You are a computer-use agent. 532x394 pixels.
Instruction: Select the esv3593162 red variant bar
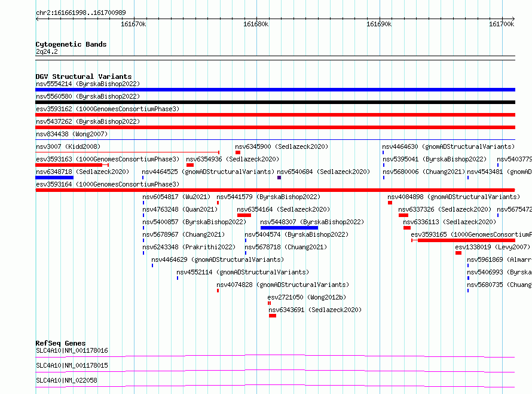pyautogui.click(x=275, y=115)
